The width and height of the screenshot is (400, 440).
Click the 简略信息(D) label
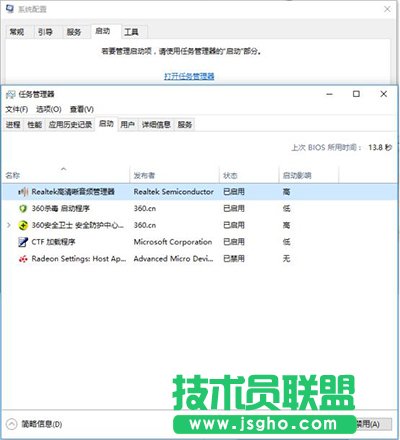click(42, 424)
